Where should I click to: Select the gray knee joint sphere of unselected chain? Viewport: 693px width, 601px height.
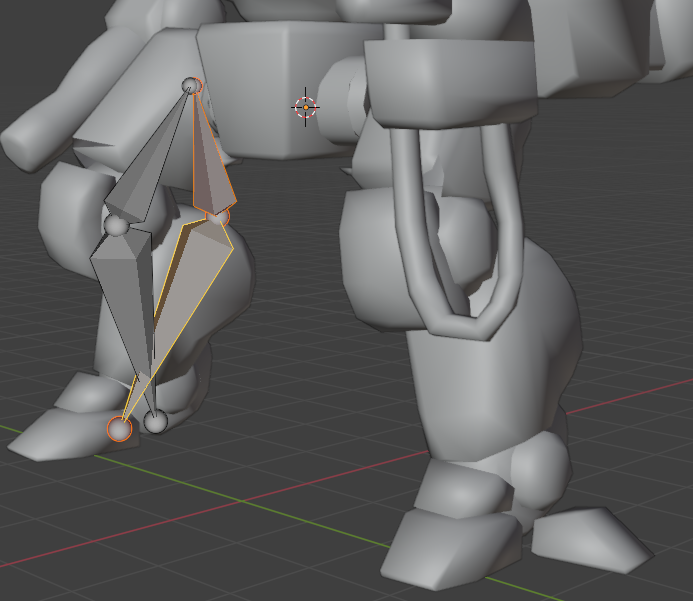tap(117, 225)
